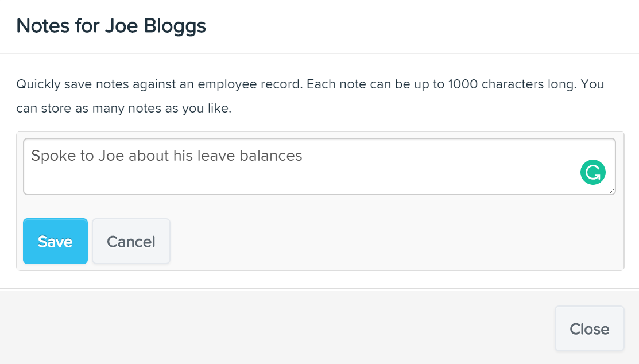Screen dimensions: 639x364
Task: Cancel the note entry
Action: click(131, 241)
